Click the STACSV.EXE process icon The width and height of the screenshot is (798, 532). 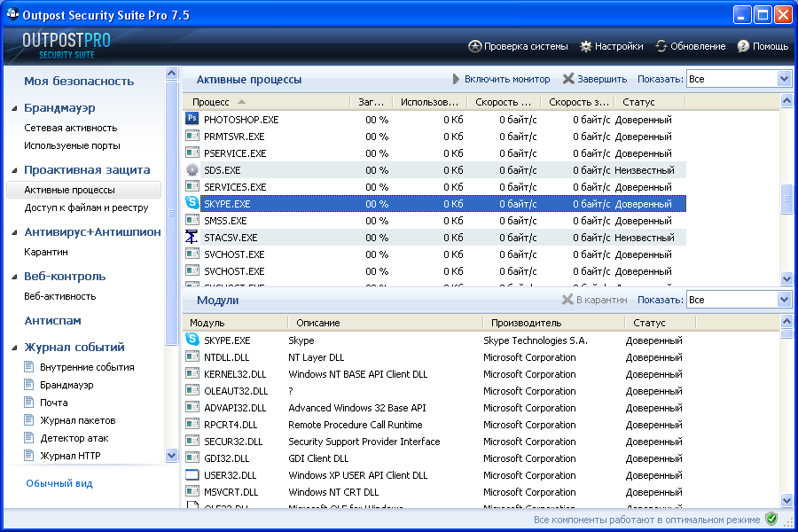[x=192, y=238]
